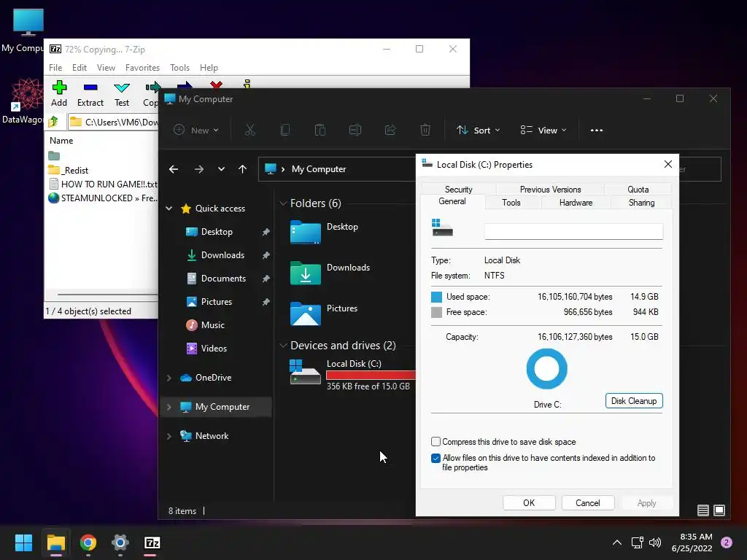Screen dimensions: 747x560
Task: Enable Compress this drive to save disk space
Action: click(436, 441)
